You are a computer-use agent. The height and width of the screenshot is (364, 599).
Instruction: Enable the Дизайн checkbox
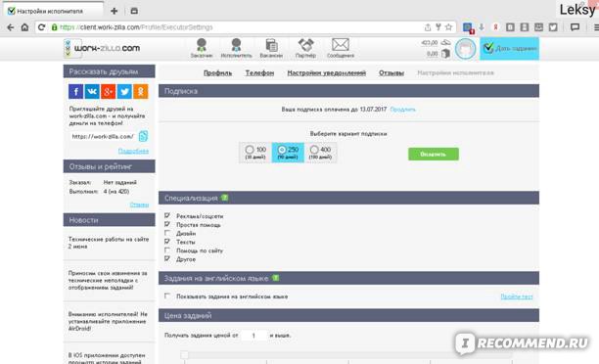click(x=167, y=233)
